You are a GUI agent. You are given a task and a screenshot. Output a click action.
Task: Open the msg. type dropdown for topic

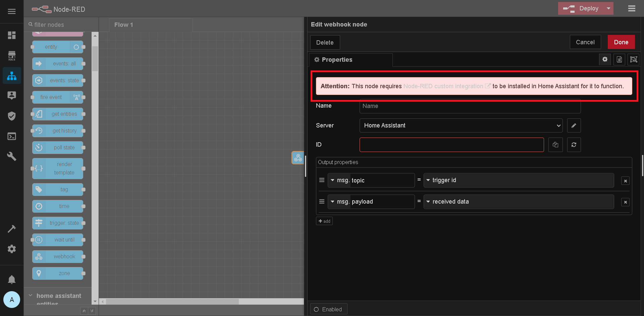[338, 180]
